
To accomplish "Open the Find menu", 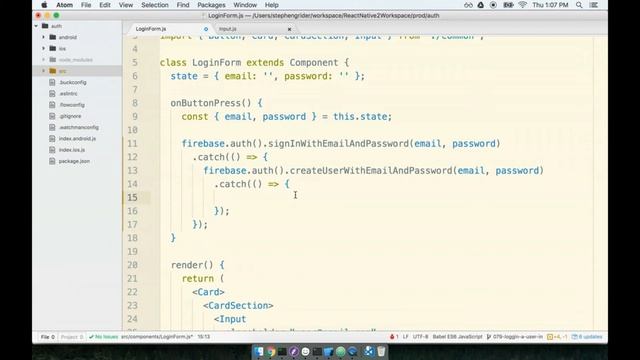I will click(x=183, y=5).
